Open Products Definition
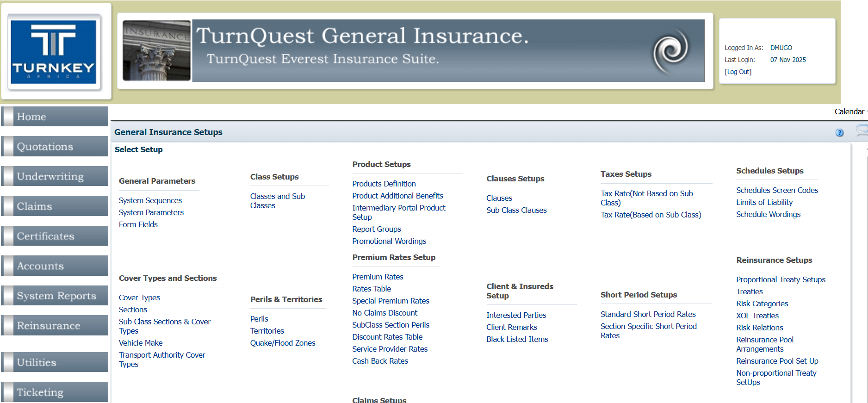 (x=384, y=184)
